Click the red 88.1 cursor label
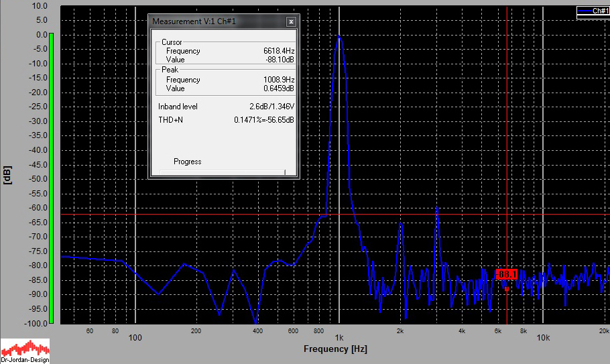The height and width of the screenshot is (364, 610). pyautogui.click(x=507, y=274)
